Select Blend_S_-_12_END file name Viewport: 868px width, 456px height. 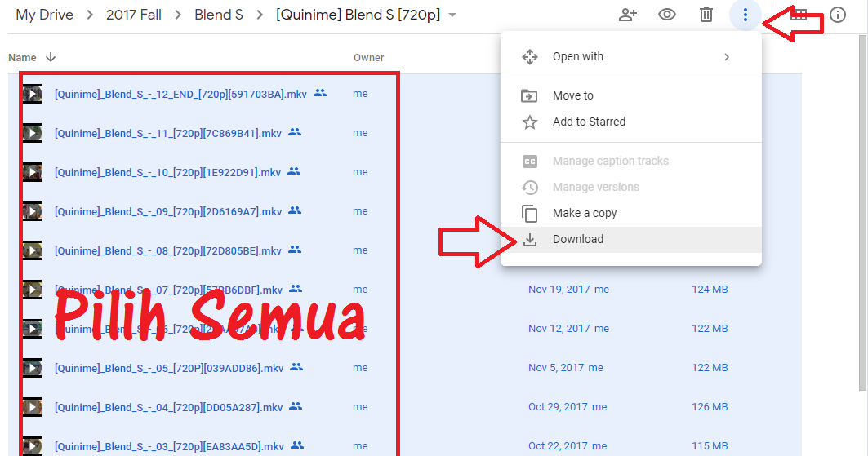point(180,94)
